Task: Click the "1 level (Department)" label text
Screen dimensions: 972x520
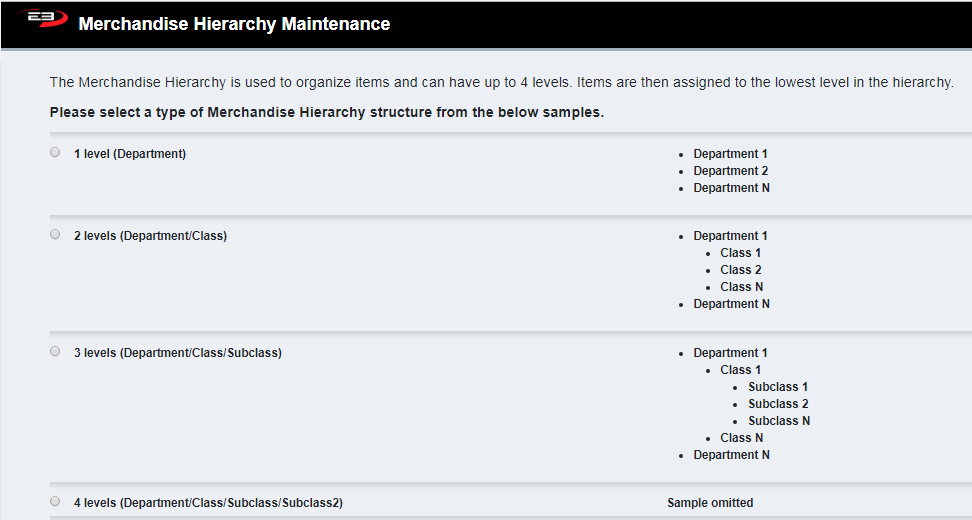Action: coord(130,154)
